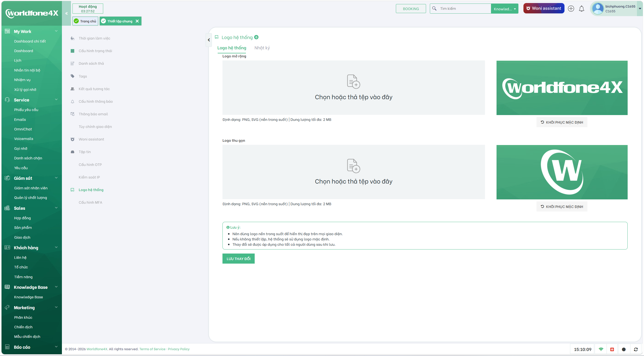Click the LƯU THAY ĐỔI button
Screen dimensions: 644x356
point(239,259)
